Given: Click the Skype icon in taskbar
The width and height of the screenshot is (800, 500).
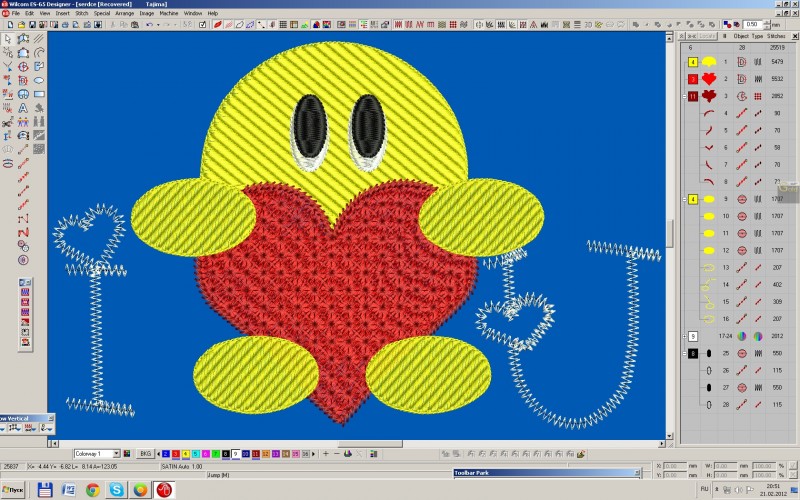Looking at the screenshot, I should click(x=116, y=490).
